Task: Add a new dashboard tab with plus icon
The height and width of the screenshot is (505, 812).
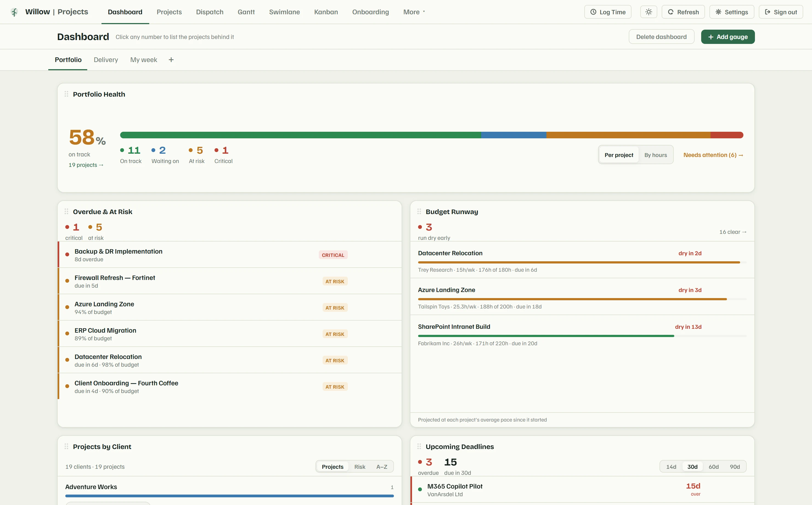Action: pyautogui.click(x=171, y=60)
